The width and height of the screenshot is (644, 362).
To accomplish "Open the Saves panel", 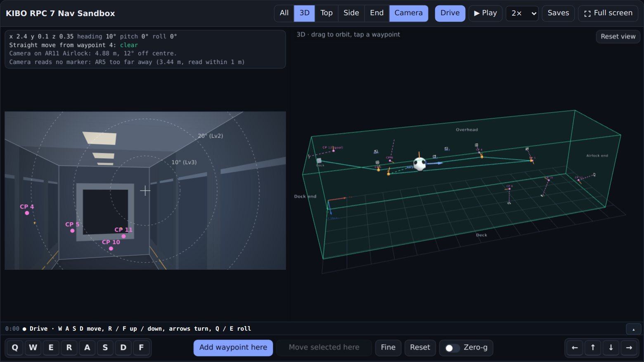I will pos(558,13).
